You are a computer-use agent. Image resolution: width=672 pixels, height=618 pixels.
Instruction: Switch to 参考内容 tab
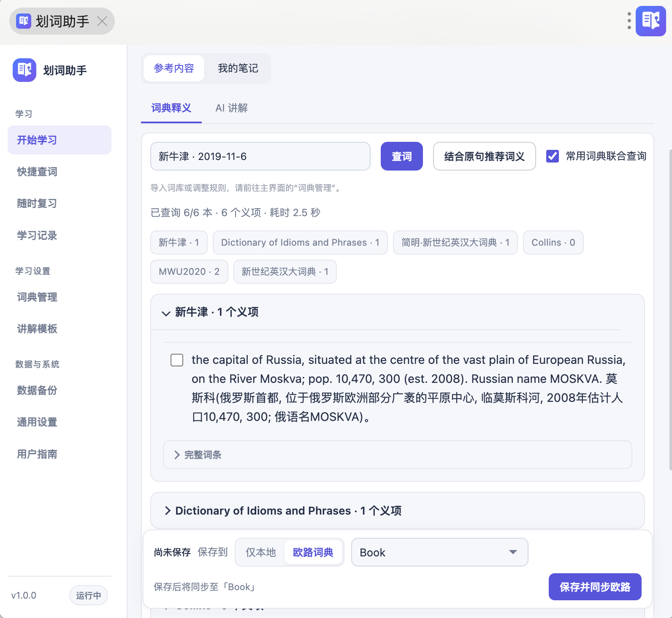pyautogui.click(x=174, y=68)
